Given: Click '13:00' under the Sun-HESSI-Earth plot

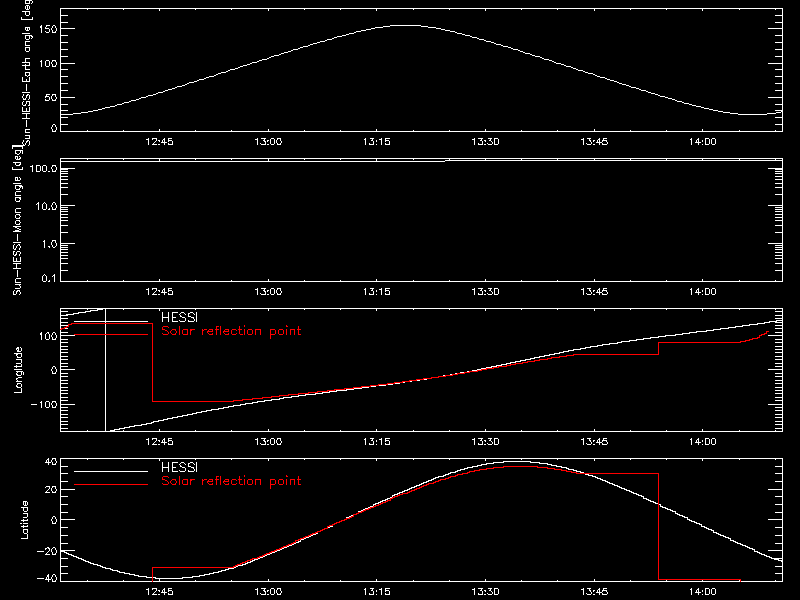Looking at the screenshot, I should click(268, 142).
